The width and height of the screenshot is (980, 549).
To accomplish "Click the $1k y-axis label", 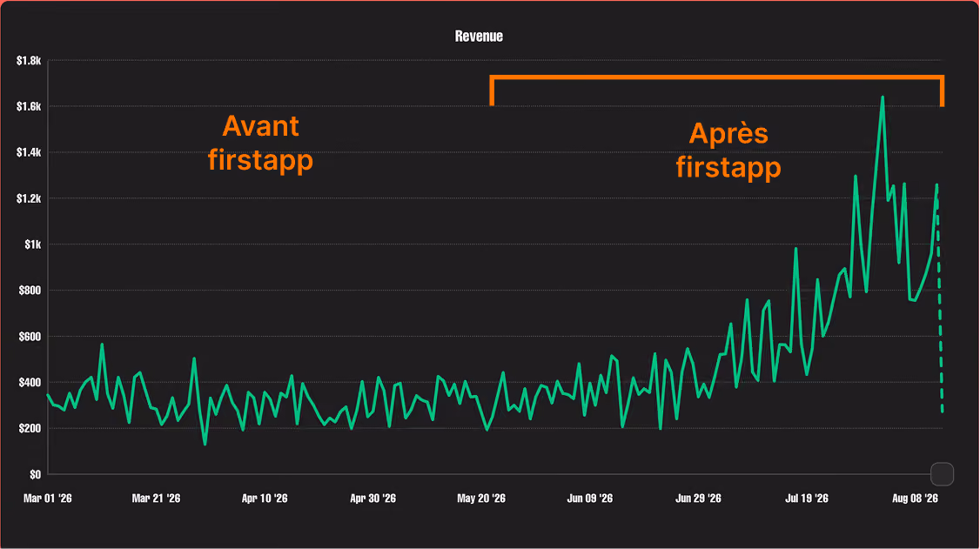I will pos(32,244).
